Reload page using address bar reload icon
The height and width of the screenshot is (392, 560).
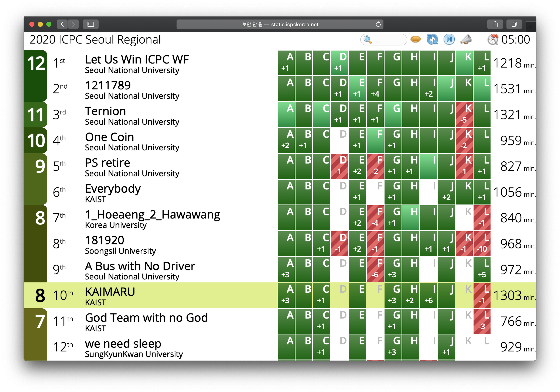click(x=378, y=24)
